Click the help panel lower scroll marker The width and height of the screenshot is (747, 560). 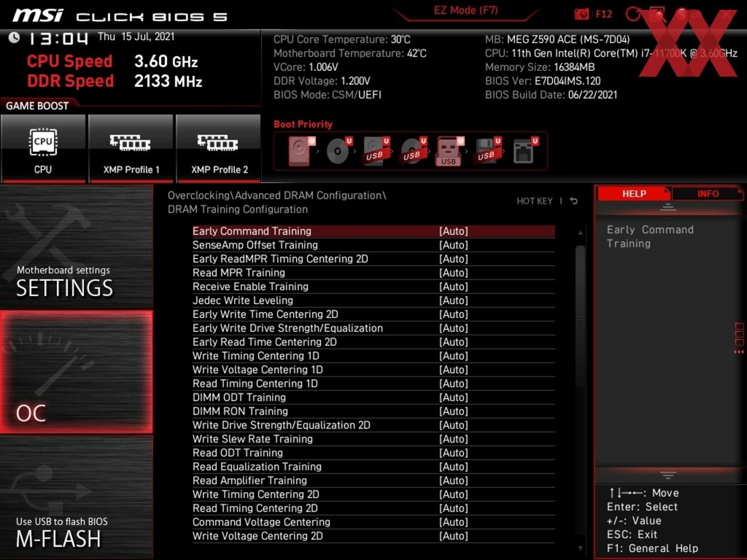click(668, 475)
